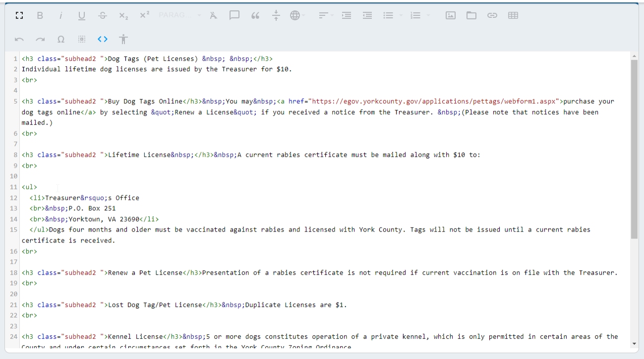
Task: Click the <ul> tag on line 11
Action: coord(29,187)
